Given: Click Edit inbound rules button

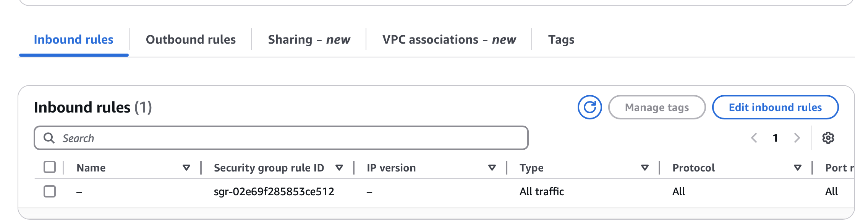Looking at the screenshot, I should pyautogui.click(x=775, y=107).
